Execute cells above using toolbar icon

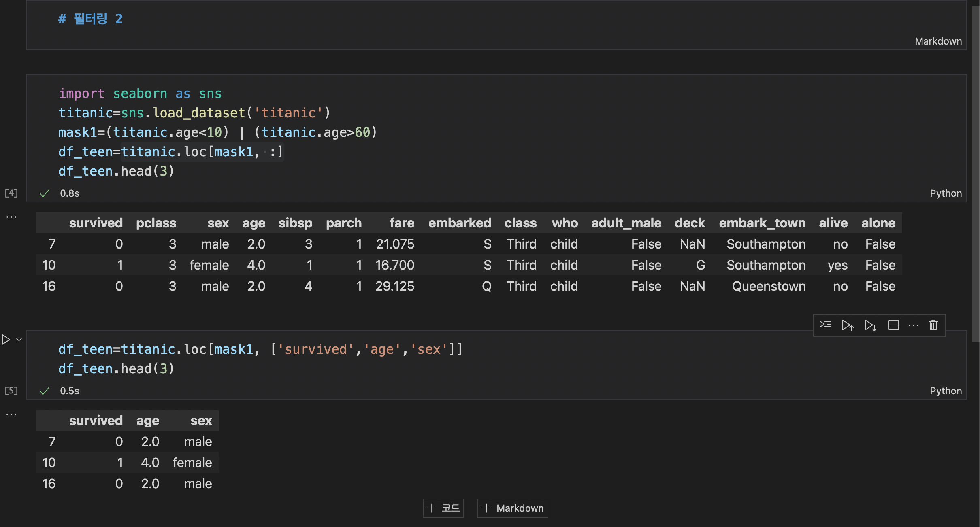coord(848,325)
